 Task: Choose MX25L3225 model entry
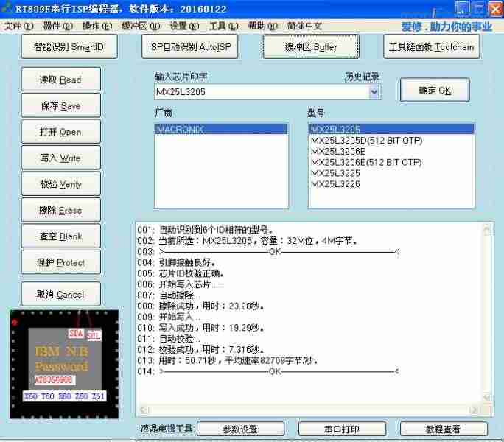tap(335, 173)
